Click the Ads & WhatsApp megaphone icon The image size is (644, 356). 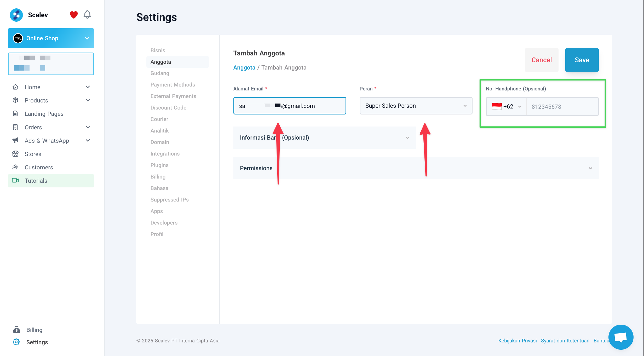pyautogui.click(x=15, y=140)
